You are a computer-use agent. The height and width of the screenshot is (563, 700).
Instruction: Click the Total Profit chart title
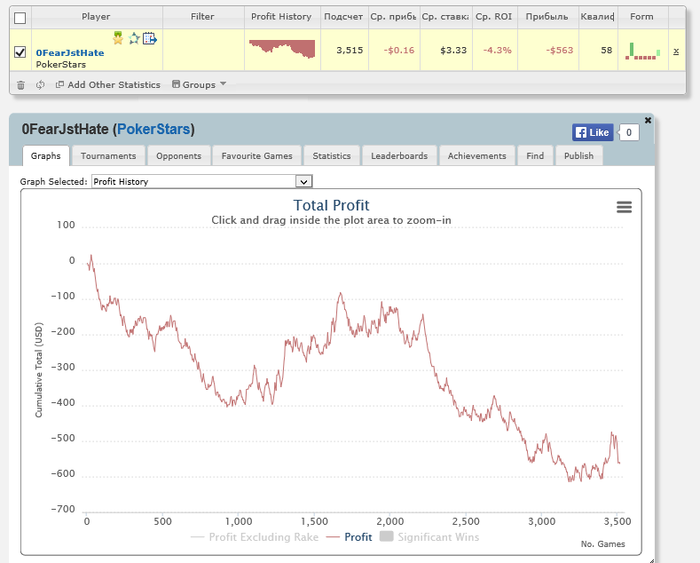pyautogui.click(x=331, y=205)
